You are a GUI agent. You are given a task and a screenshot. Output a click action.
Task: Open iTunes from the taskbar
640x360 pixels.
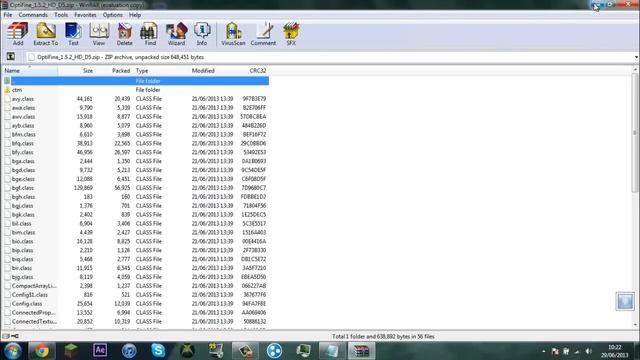coord(129,351)
